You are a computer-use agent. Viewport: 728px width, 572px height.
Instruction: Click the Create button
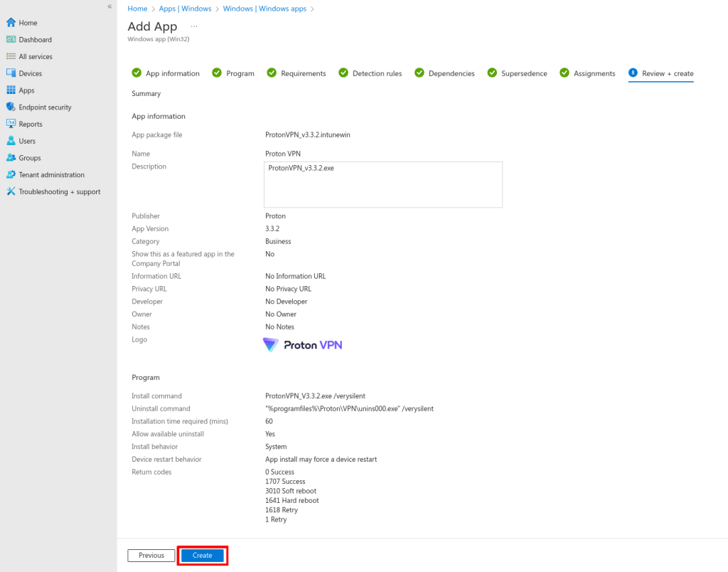pyautogui.click(x=203, y=555)
